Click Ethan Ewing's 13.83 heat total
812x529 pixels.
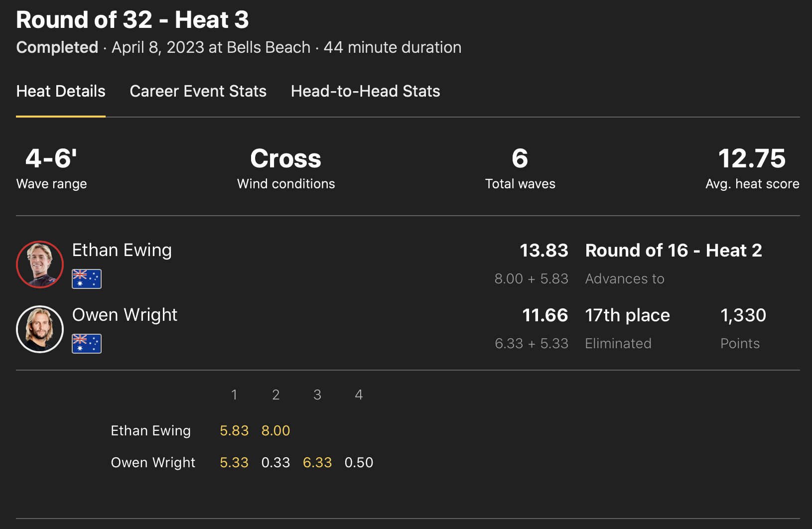tap(543, 250)
